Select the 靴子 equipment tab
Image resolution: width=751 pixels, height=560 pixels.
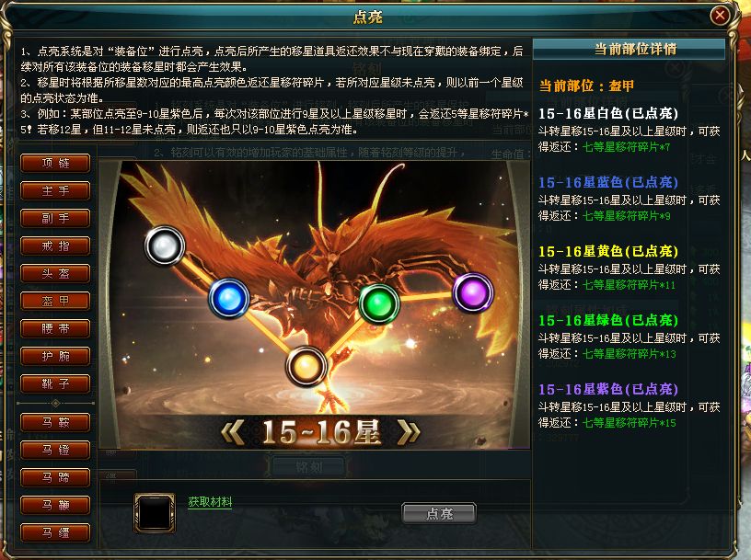(x=55, y=383)
